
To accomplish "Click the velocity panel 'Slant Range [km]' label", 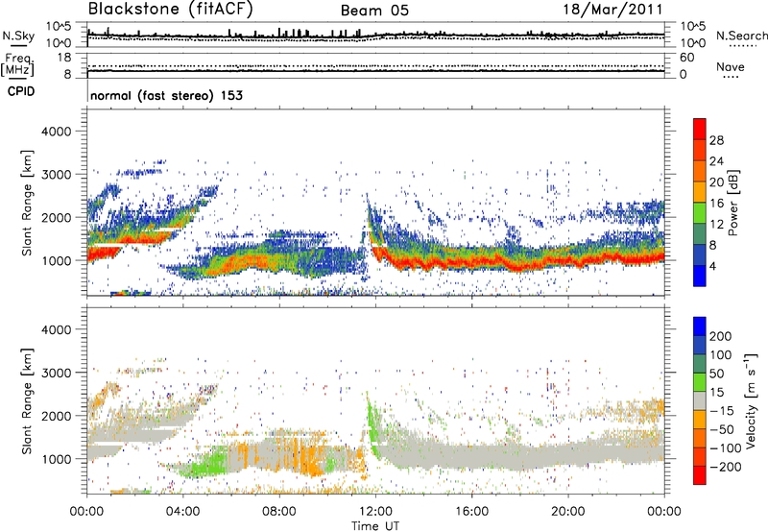I will (x=27, y=400).
